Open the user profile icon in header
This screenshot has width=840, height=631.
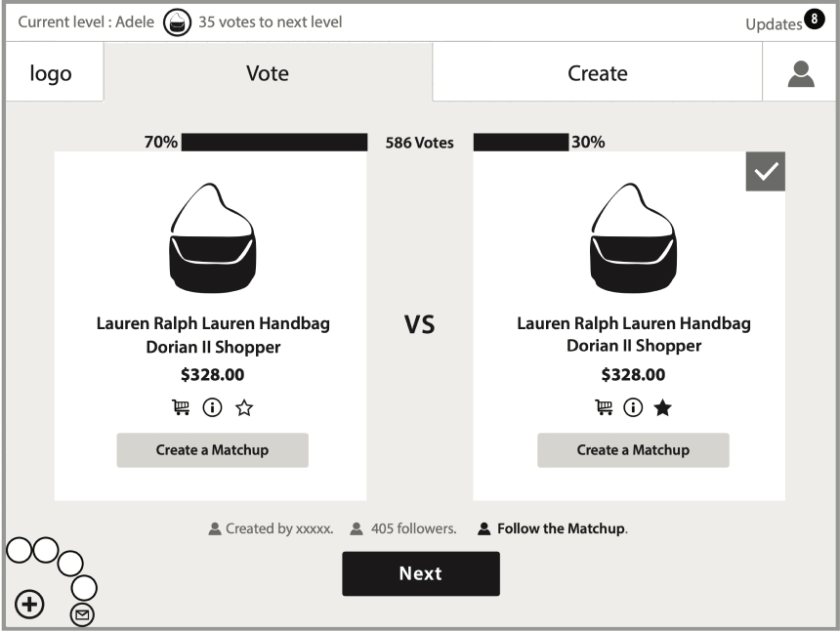click(801, 74)
